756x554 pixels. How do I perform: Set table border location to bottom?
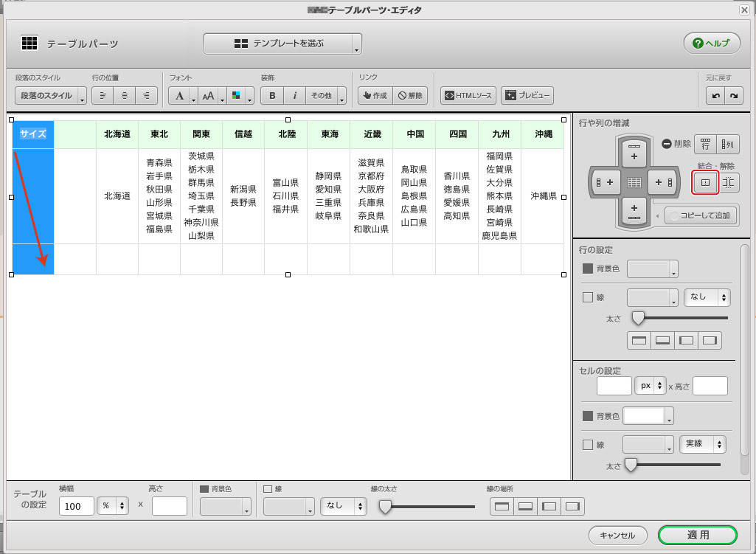click(525, 506)
